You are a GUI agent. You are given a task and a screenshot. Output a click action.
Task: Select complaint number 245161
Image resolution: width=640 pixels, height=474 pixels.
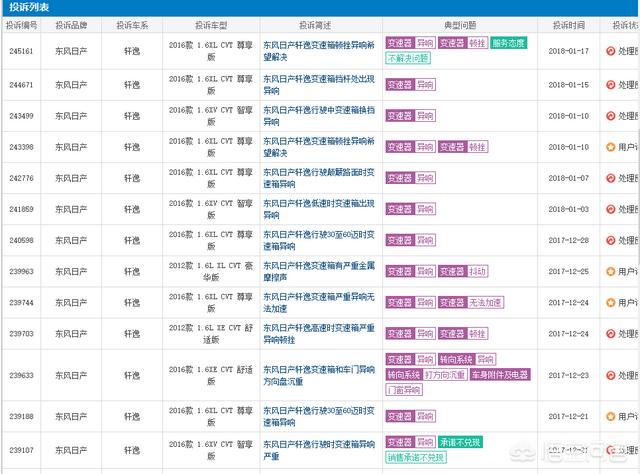21,51
